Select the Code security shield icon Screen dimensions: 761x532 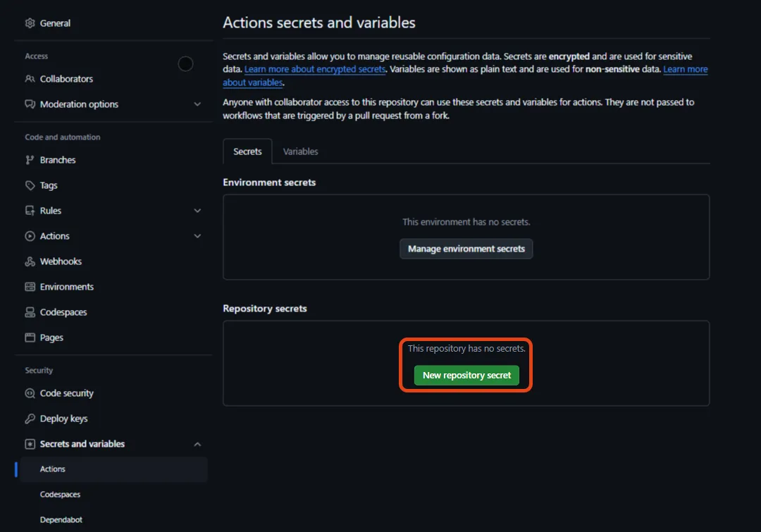(x=30, y=393)
